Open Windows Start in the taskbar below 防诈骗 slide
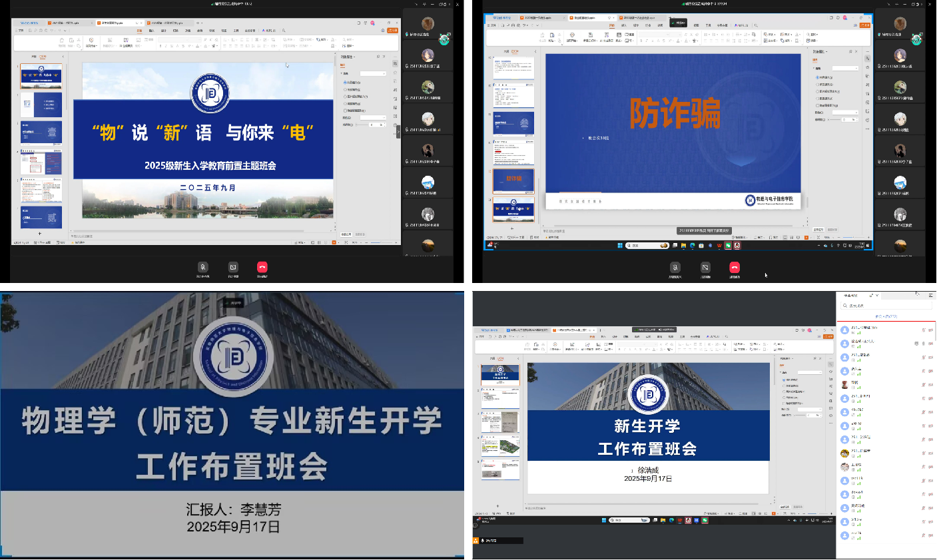This screenshot has width=937, height=560. (x=620, y=245)
